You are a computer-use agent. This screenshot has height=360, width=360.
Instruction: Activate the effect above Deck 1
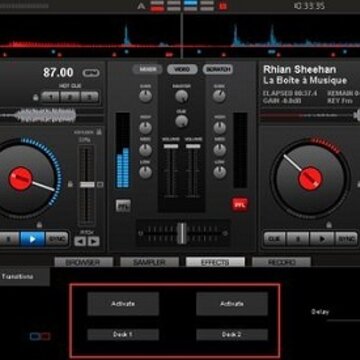pyautogui.click(x=123, y=304)
